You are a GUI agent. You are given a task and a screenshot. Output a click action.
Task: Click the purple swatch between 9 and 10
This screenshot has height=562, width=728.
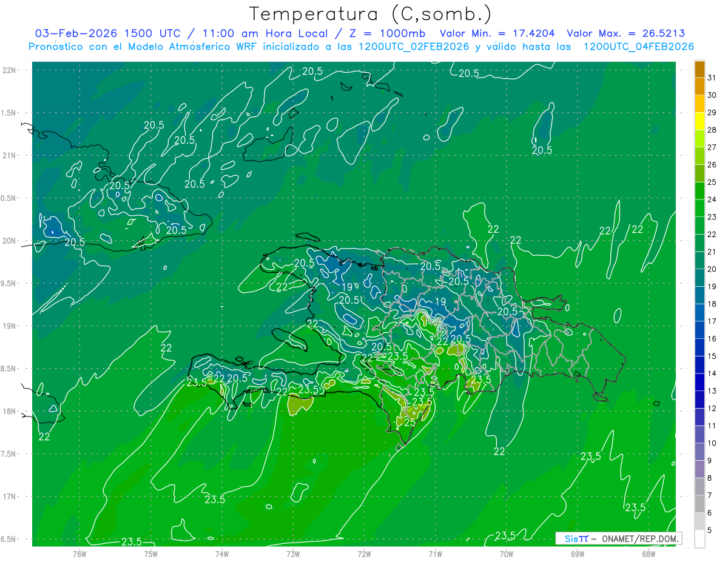pos(699,452)
